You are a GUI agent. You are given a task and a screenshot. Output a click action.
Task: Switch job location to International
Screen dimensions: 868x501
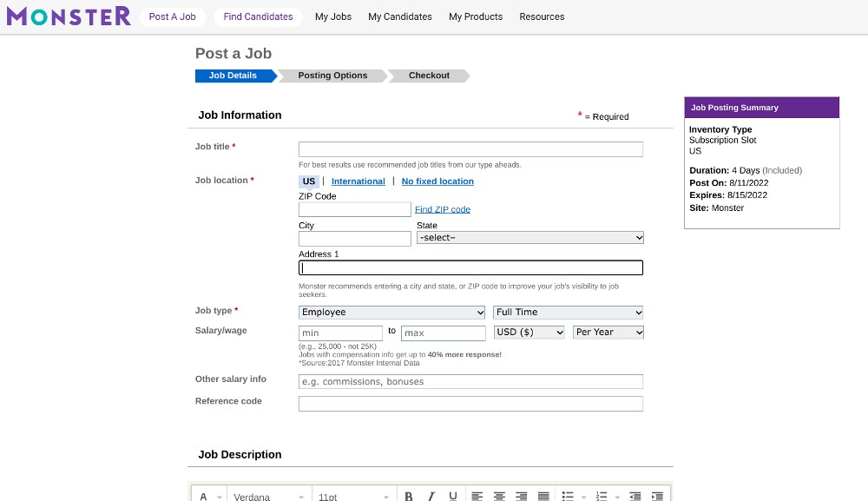coord(358,181)
